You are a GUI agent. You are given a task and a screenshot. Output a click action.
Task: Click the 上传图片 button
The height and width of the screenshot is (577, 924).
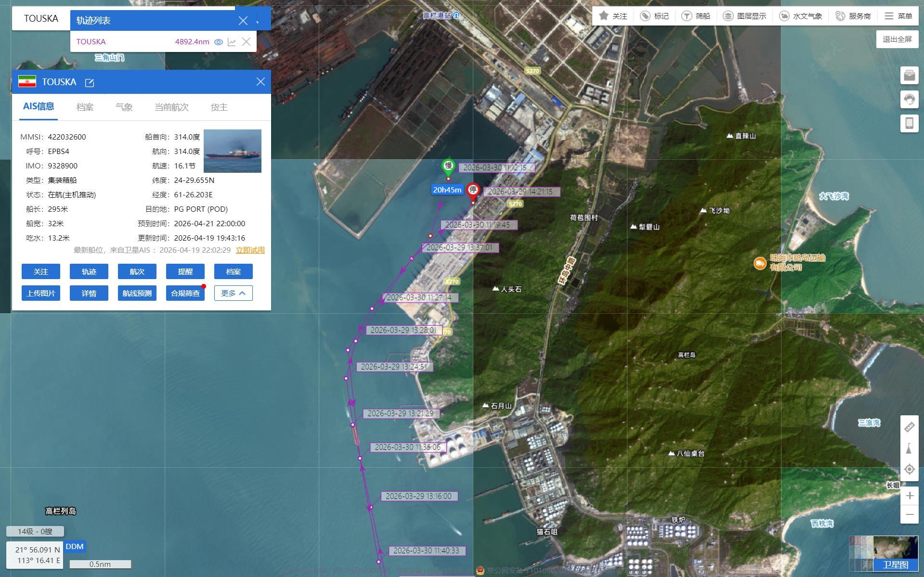pos(41,293)
